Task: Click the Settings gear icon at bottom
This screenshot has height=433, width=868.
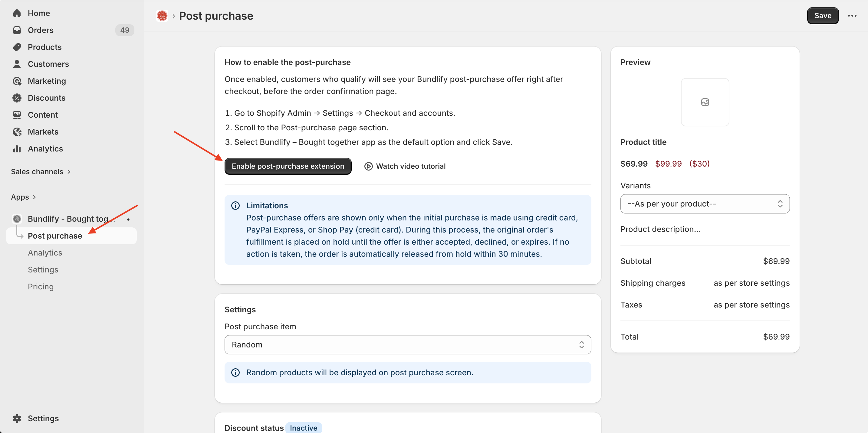Action: point(17,418)
